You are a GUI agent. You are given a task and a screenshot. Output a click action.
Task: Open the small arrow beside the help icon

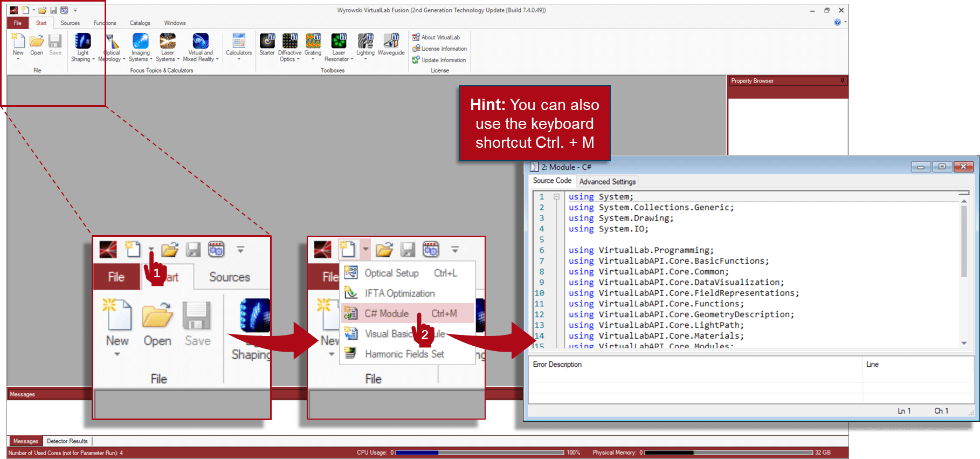click(x=845, y=22)
